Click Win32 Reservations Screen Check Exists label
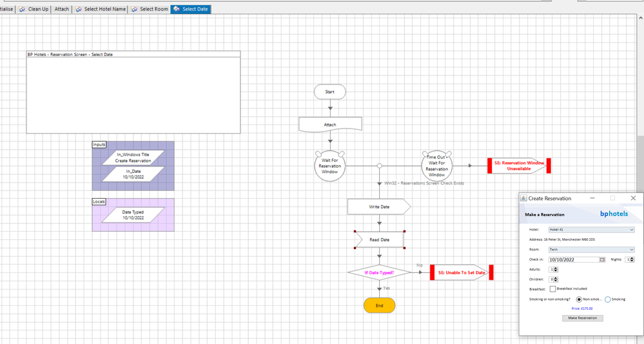Viewport: 644px width, 344px height. point(424,183)
